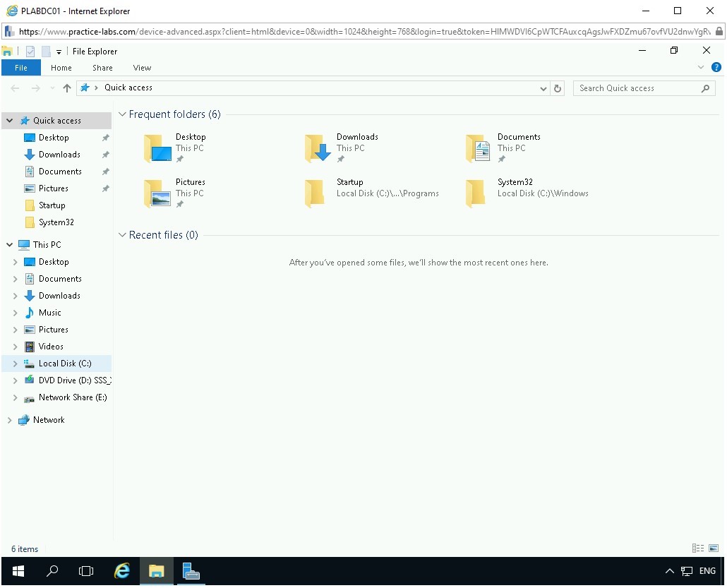727x588 pixels.
Task: Open File Explorer help icon
Action: [716, 67]
